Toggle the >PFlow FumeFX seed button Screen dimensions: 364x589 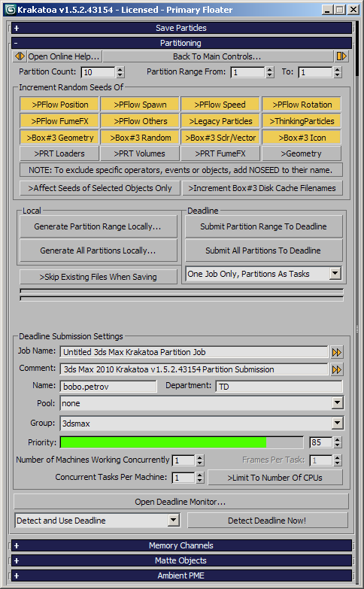(x=59, y=121)
